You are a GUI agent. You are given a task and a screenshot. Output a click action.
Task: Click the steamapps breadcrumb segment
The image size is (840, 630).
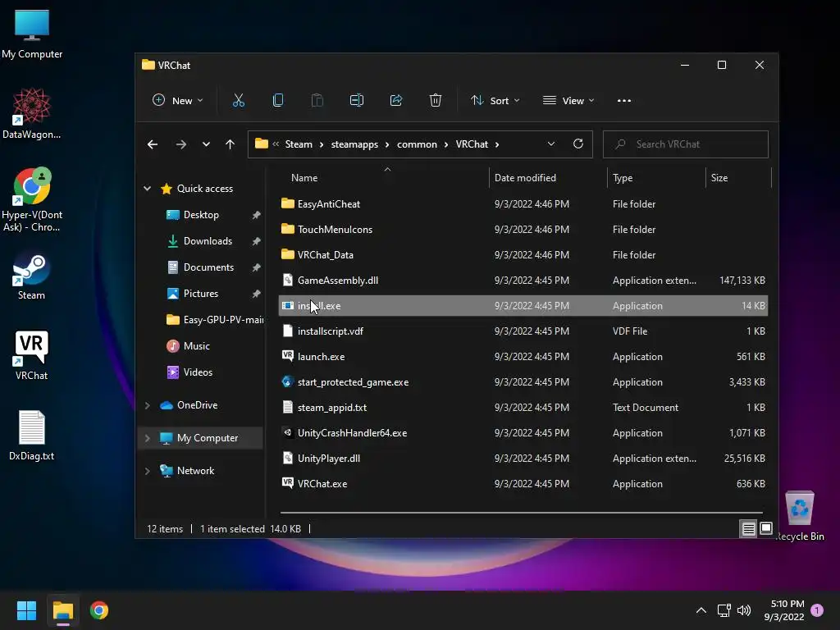[354, 144]
